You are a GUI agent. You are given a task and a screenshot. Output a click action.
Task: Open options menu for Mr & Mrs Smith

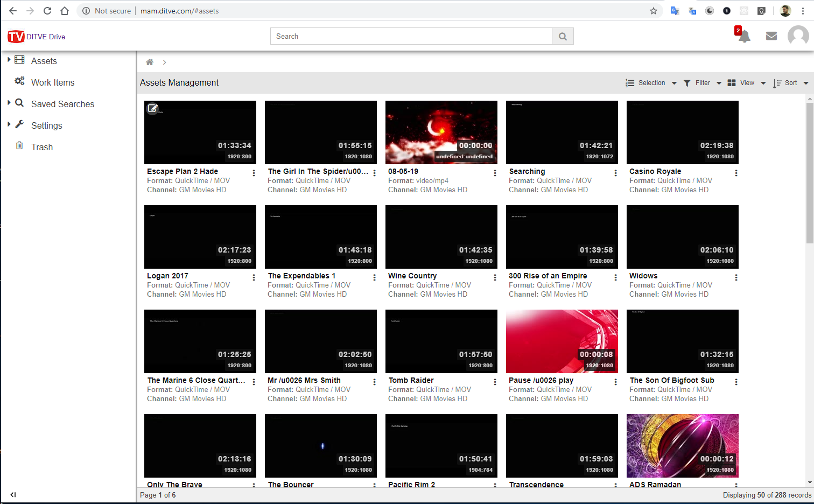[374, 382]
